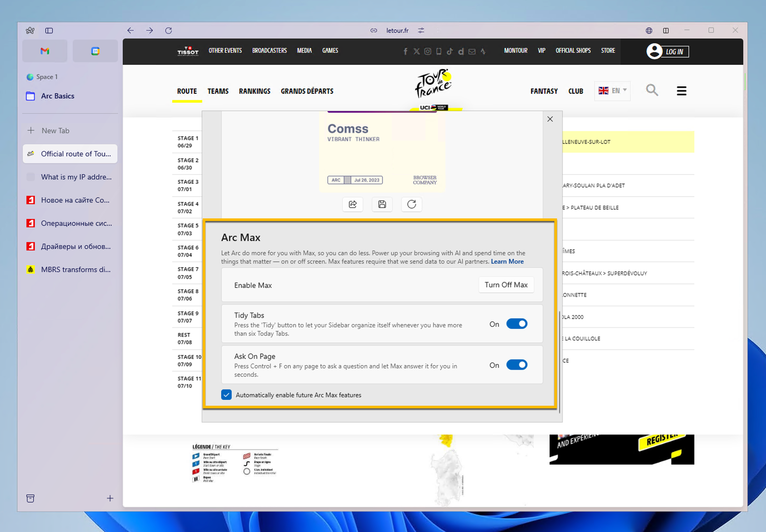The image size is (766, 532).
Task: Open the CLUB menu item
Action: point(576,91)
